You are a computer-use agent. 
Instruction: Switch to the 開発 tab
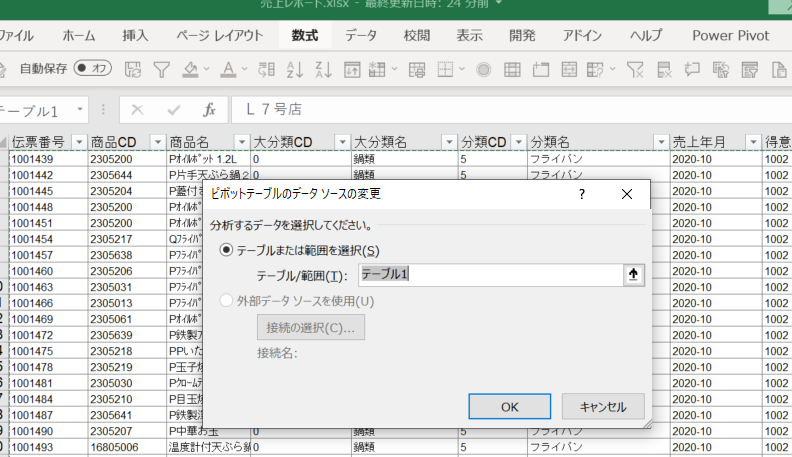[522, 36]
